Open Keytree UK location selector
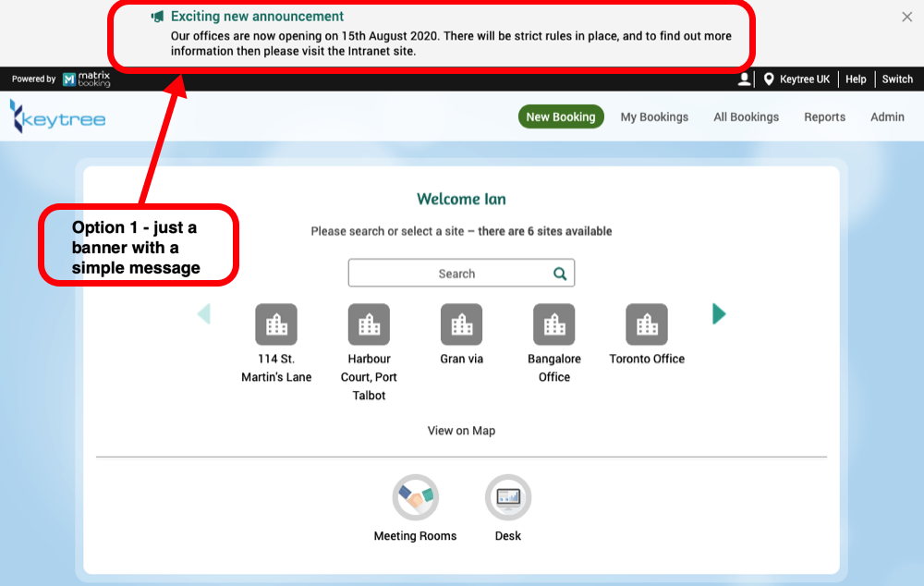This screenshot has height=586, width=924. coord(796,79)
